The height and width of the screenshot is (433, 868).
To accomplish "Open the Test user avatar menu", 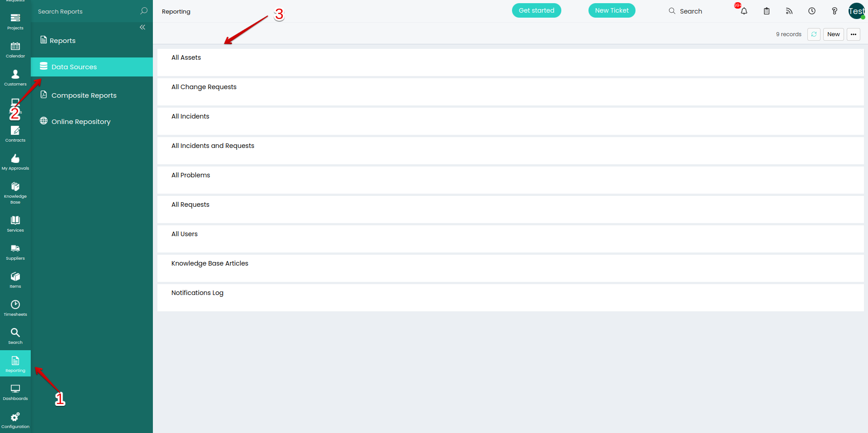I will [856, 11].
